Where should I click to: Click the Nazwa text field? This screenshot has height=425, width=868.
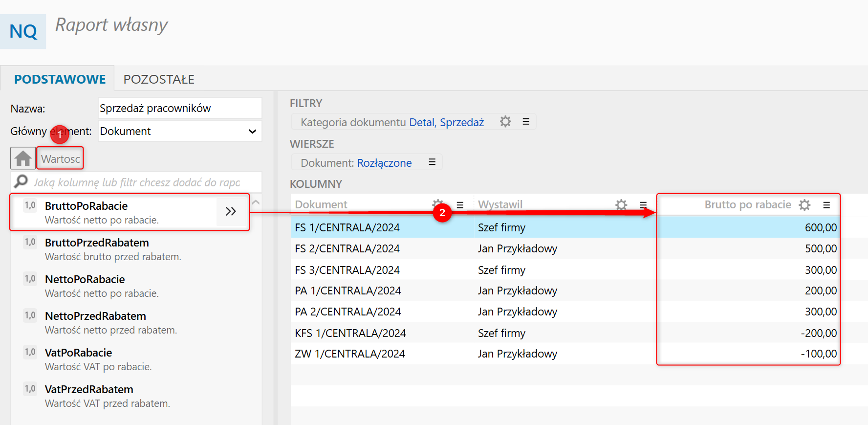click(x=179, y=109)
